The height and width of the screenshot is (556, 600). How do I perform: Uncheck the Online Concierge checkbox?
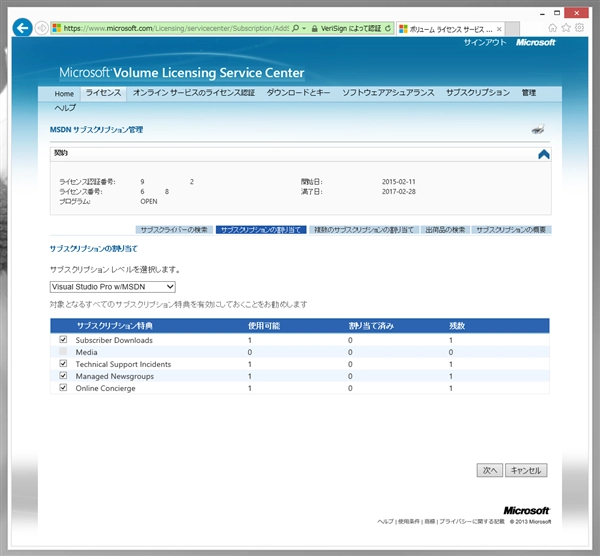click(63, 388)
